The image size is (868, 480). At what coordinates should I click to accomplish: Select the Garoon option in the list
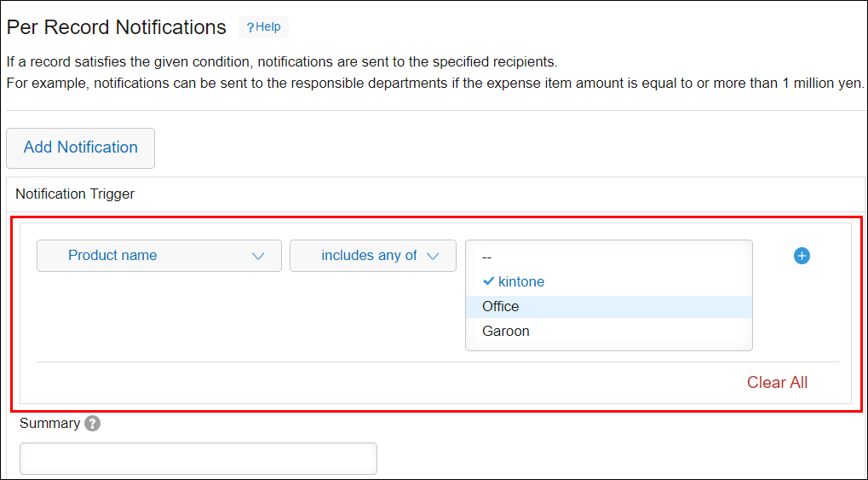tap(506, 331)
